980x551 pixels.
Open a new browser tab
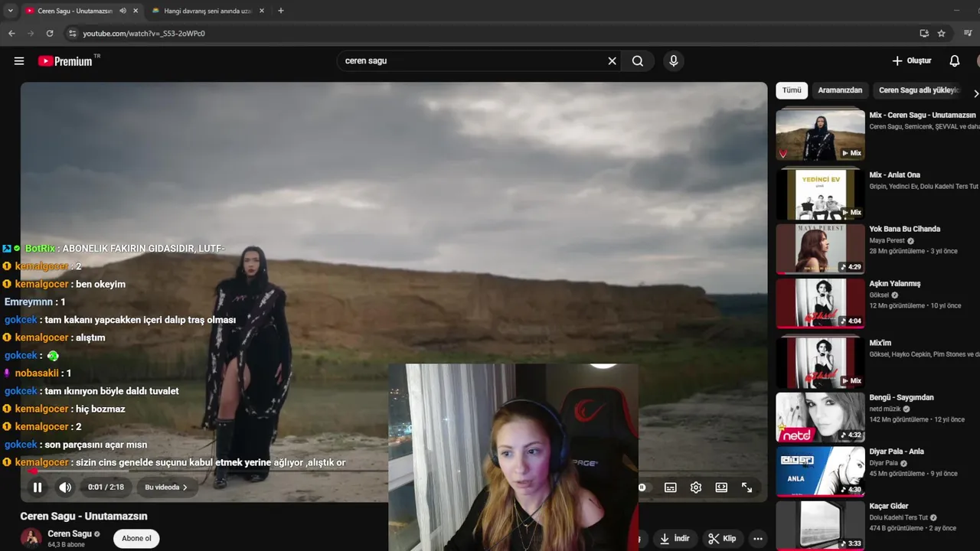click(x=281, y=11)
